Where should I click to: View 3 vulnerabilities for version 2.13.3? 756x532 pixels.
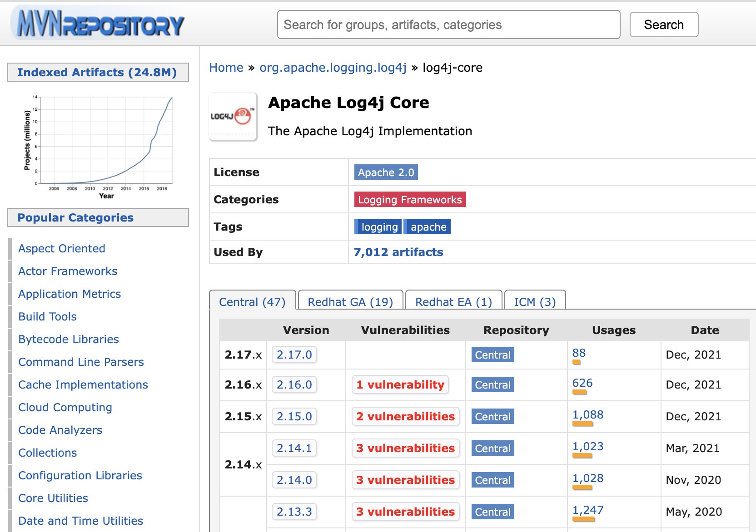[x=405, y=512]
